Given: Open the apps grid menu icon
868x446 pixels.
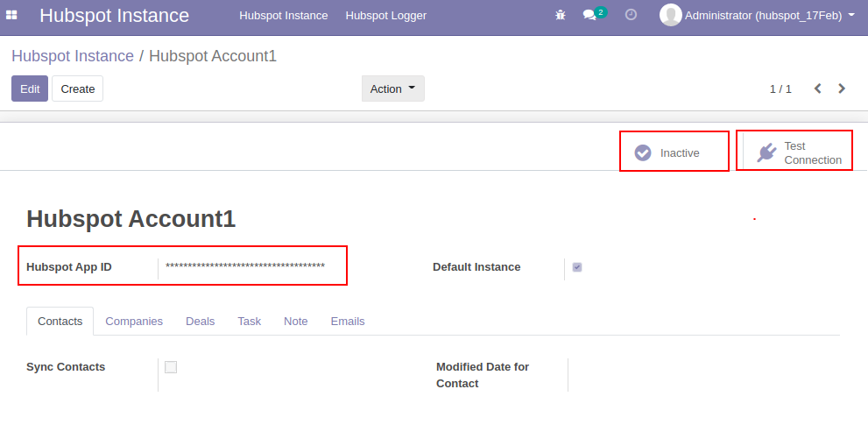Looking at the screenshot, I should click(x=11, y=16).
